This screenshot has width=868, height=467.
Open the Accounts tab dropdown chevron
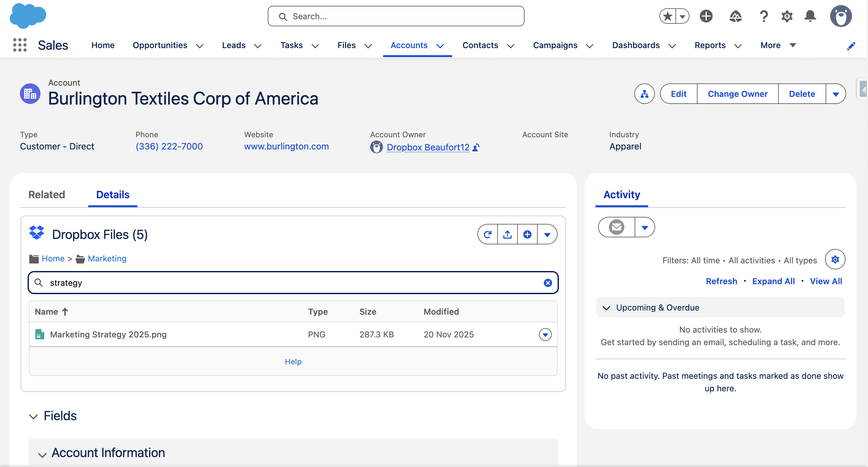coord(440,46)
